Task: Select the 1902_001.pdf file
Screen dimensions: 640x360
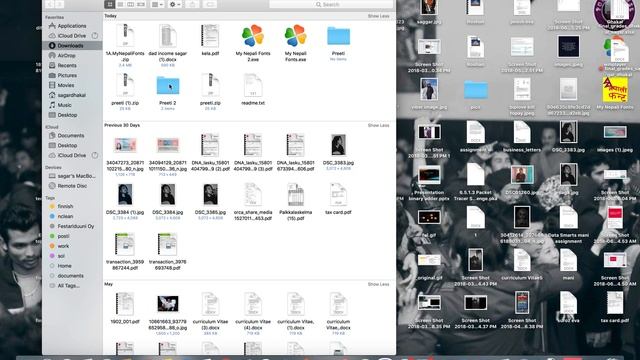Action: (x=125, y=304)
